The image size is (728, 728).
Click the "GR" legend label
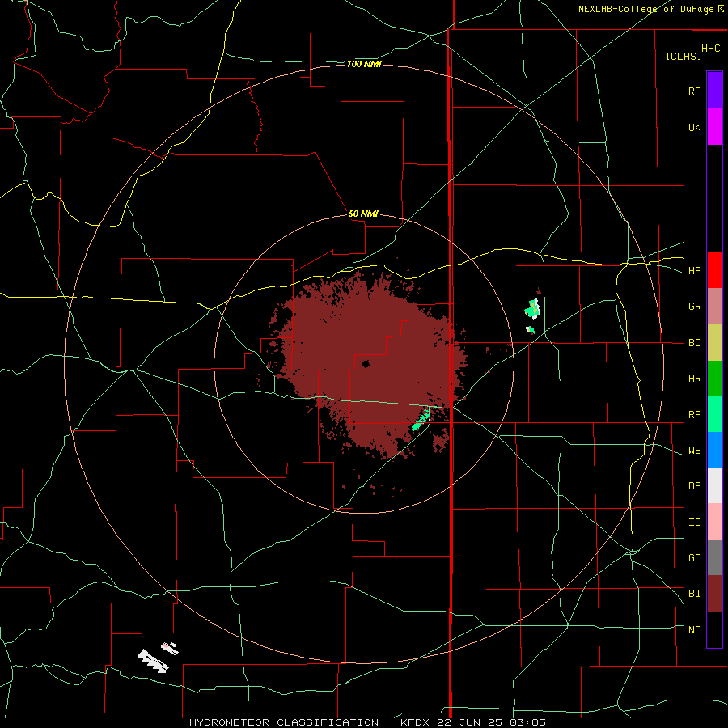694,307
